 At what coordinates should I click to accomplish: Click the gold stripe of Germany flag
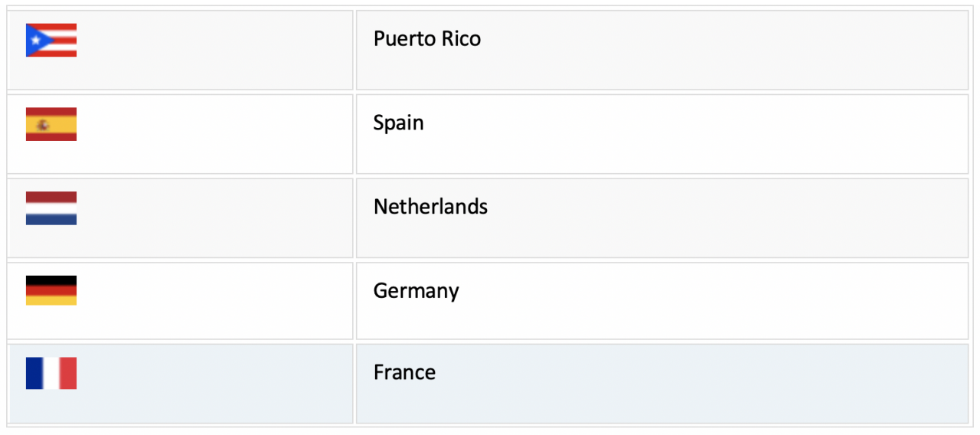point(51,301)
